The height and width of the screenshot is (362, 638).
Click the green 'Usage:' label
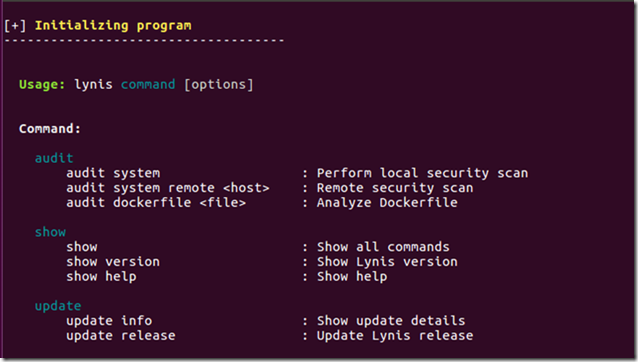(42, 85)
